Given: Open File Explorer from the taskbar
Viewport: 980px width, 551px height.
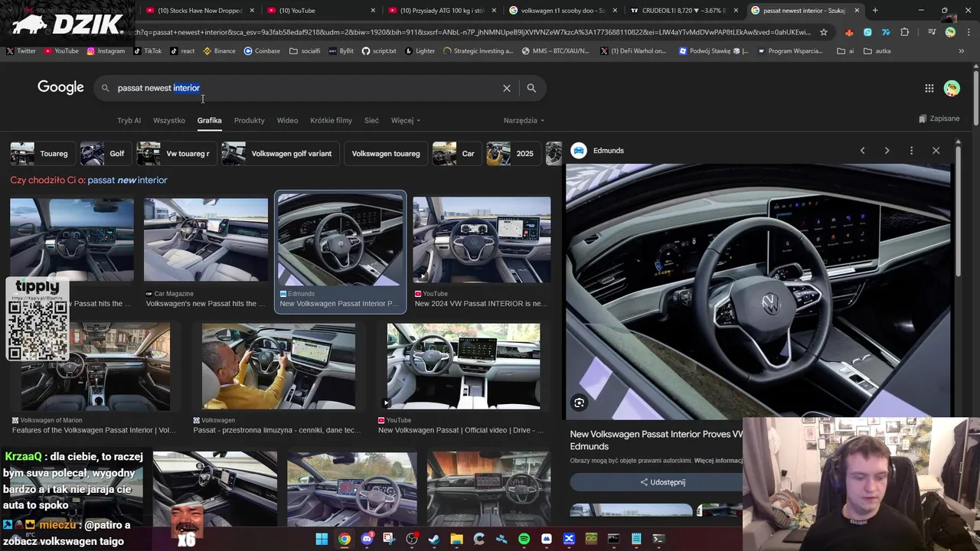Looking at the screenshot, I should (x=456, y=539).
